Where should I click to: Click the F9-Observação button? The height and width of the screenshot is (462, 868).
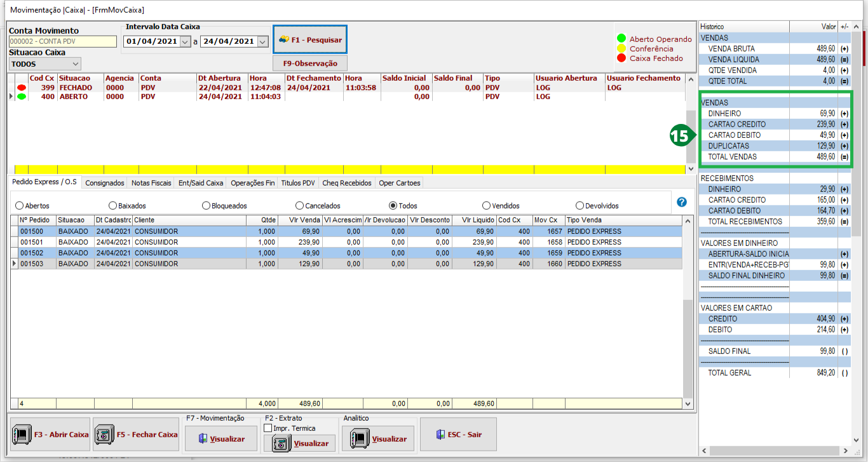point(310,64)
